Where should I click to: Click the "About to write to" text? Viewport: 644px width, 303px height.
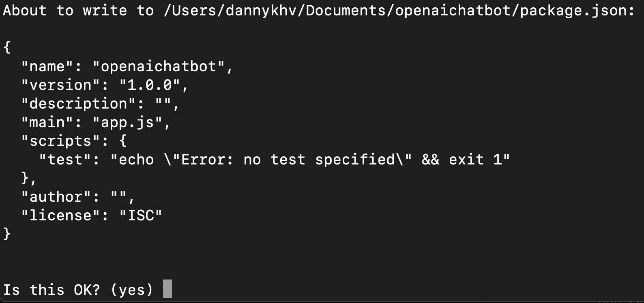tap(78, 11)
